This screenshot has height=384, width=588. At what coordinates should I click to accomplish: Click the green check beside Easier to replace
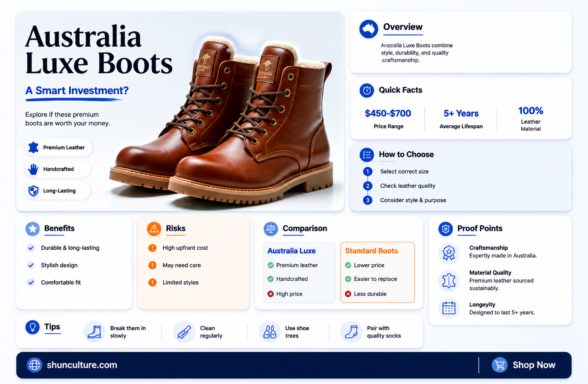[x=348, y=279]
